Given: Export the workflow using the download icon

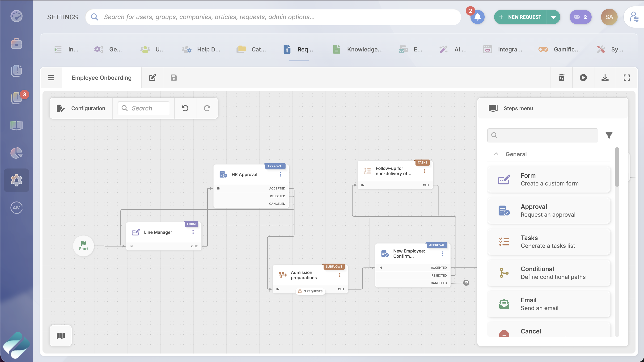Looking at the screenshot, I should click(x=605, y=77).
